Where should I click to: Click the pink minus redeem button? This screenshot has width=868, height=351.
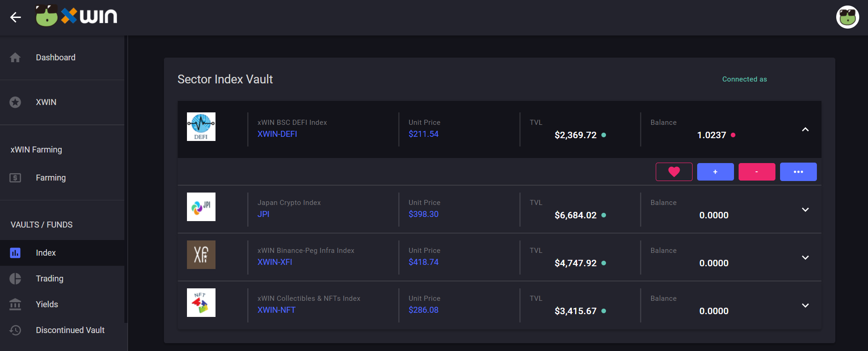pyautogui.click(x=757, y=172)
